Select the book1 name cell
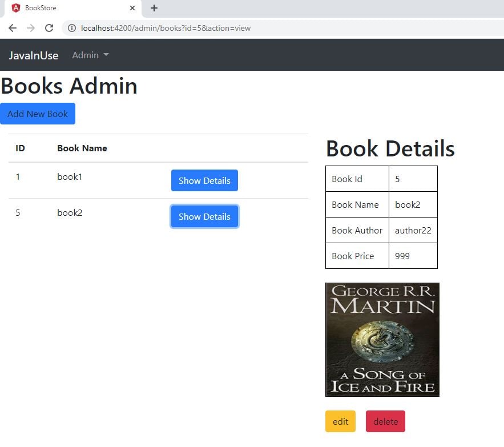Screen dimensions: 504x447 coord(70,177)
